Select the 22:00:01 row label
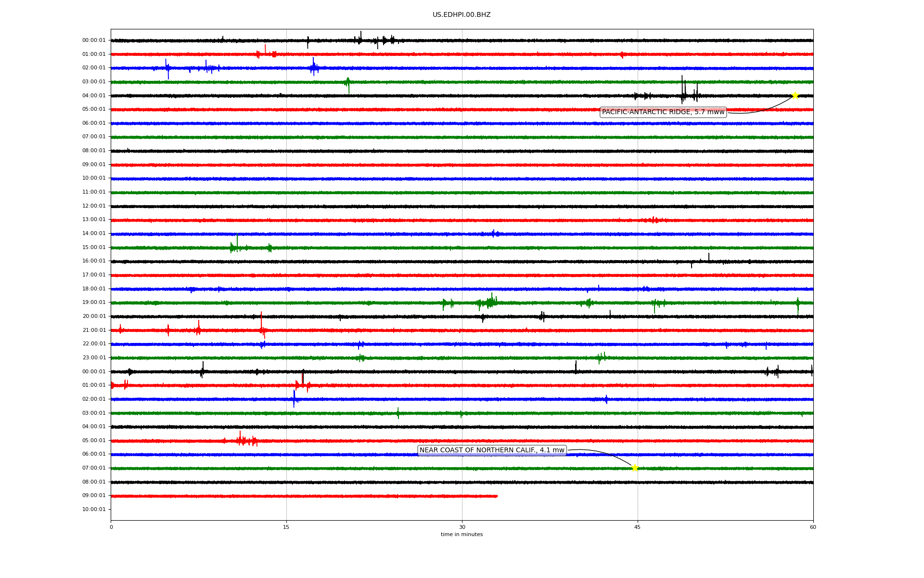This screenshot has height=578, width=924. click(94, 344)
